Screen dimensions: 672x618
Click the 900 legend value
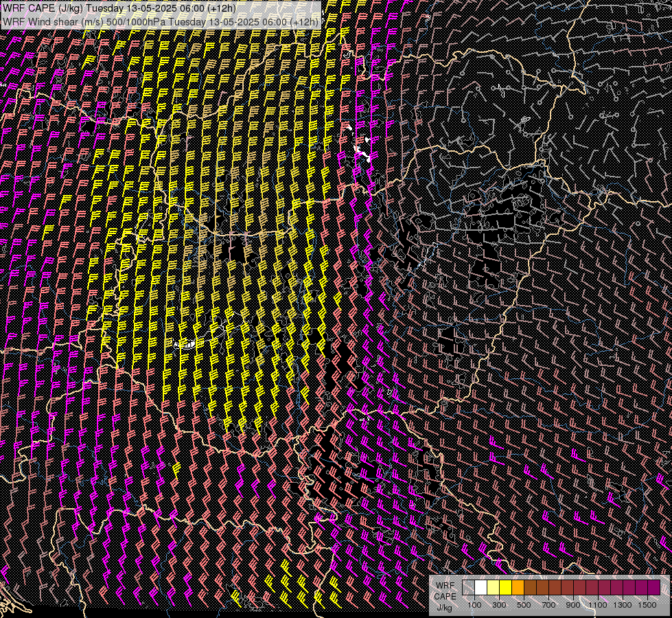(x=573, y=605)
